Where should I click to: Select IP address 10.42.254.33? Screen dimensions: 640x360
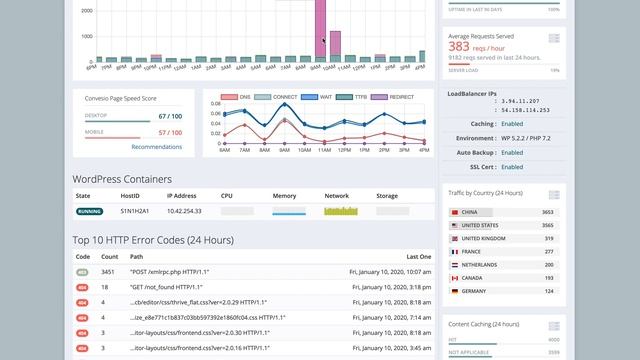[184, 211]
